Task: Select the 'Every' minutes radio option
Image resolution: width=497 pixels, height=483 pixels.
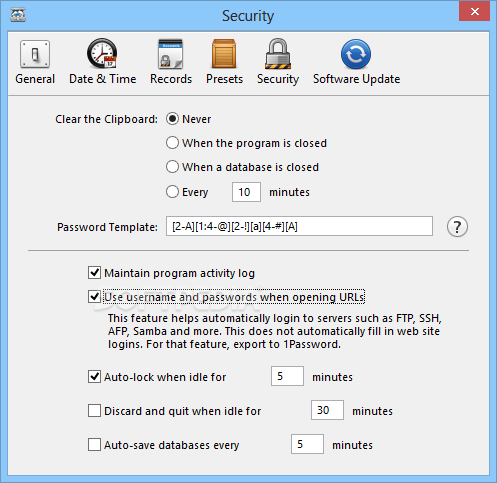Action: (172, 192)
